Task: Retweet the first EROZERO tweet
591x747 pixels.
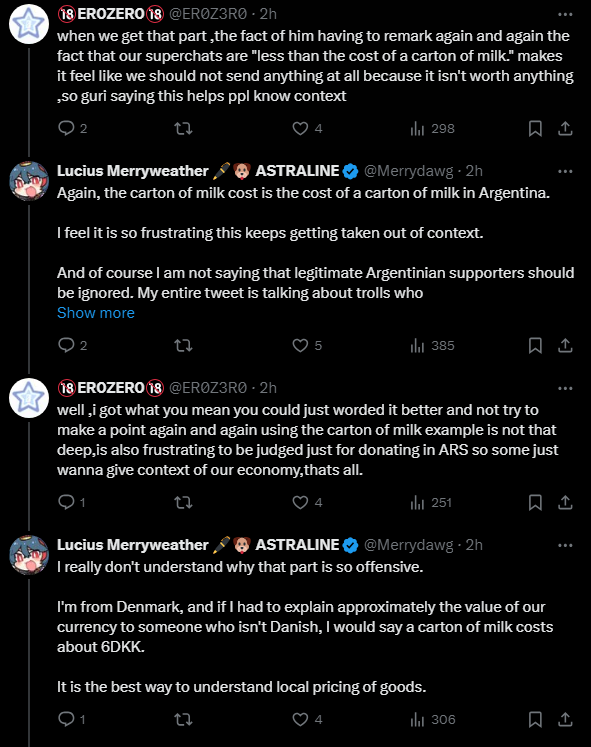Action: click(x=183, y=129)
